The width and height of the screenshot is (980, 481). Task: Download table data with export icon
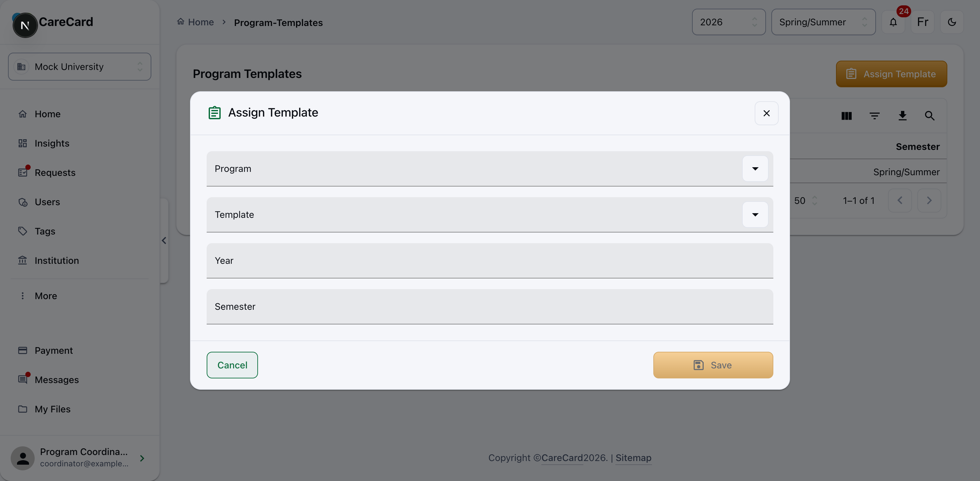tap(902, 116)
